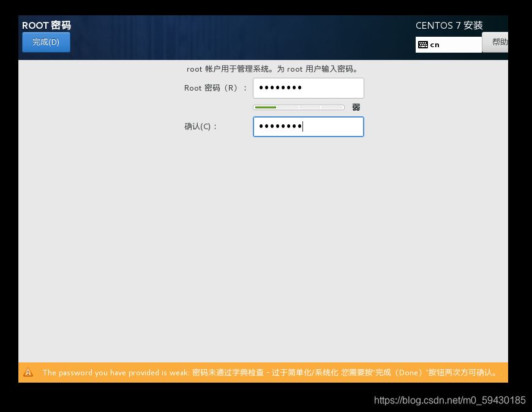Viewport: 532px width, 412px height.
Task: Click the ROOT 密码 page title
Action: click(47, 25)
